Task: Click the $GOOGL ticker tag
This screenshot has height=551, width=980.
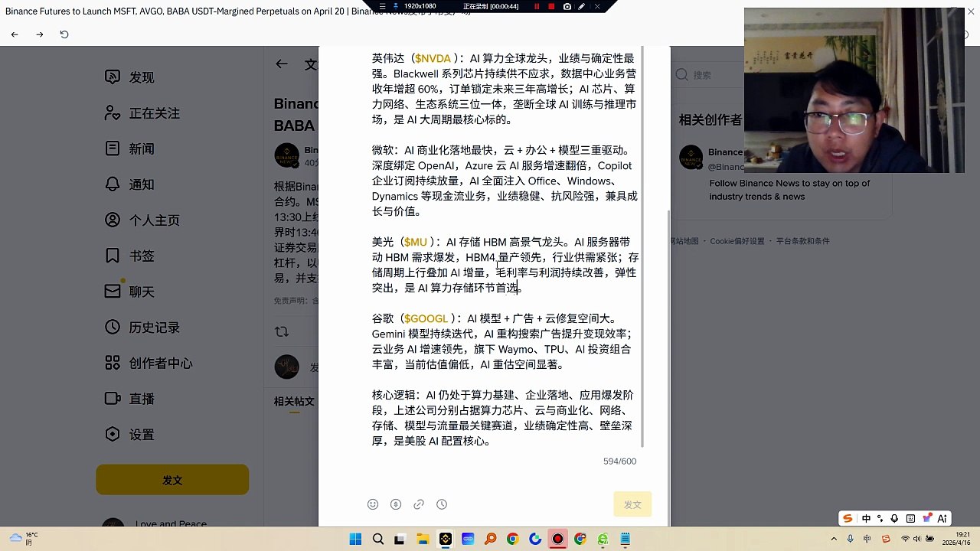Action: [426, 318]
